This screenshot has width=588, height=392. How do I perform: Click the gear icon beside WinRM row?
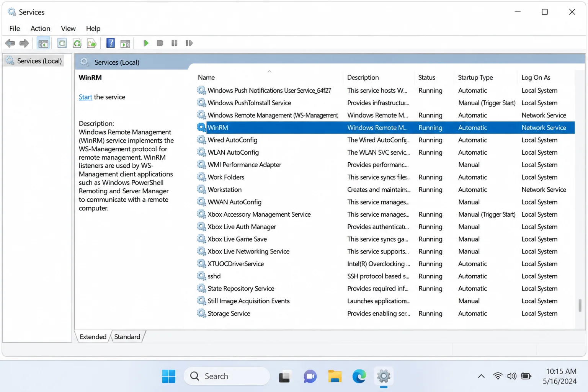(x=201, y=127)
